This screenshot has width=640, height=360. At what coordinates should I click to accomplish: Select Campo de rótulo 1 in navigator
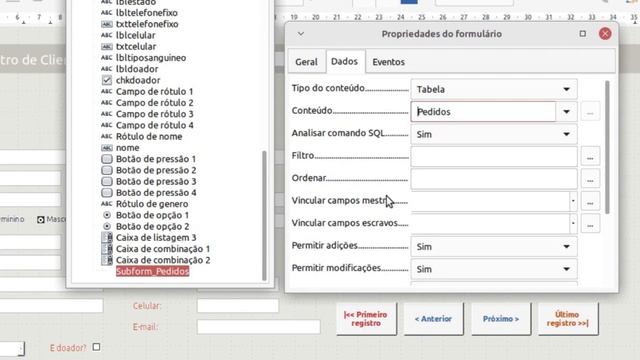[x=147, y=91]
